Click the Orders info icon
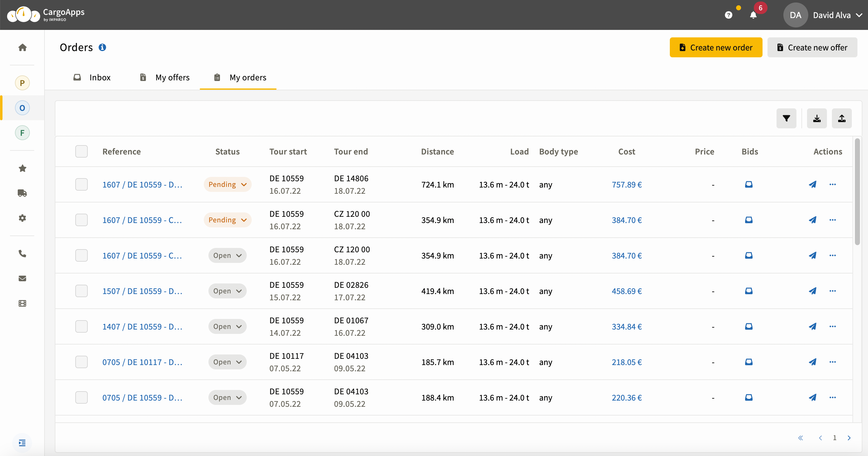The width and height of the screenshot is (868, 456). click(x=102, y=48)
